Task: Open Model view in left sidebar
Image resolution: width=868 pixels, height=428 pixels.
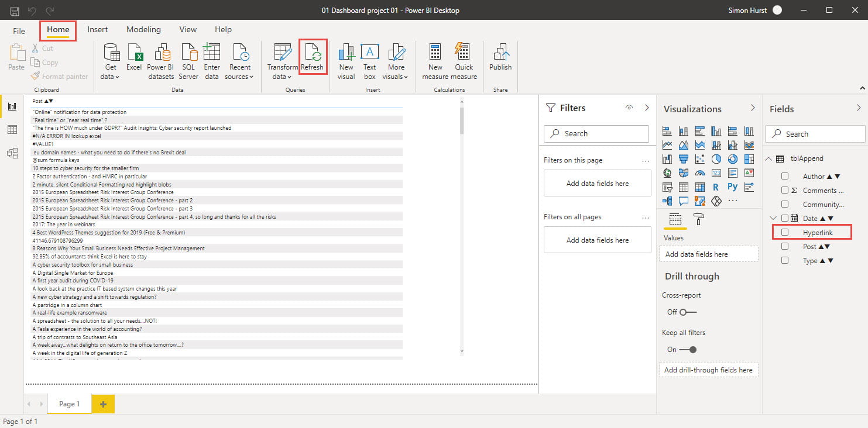Action: pos(12,153)
